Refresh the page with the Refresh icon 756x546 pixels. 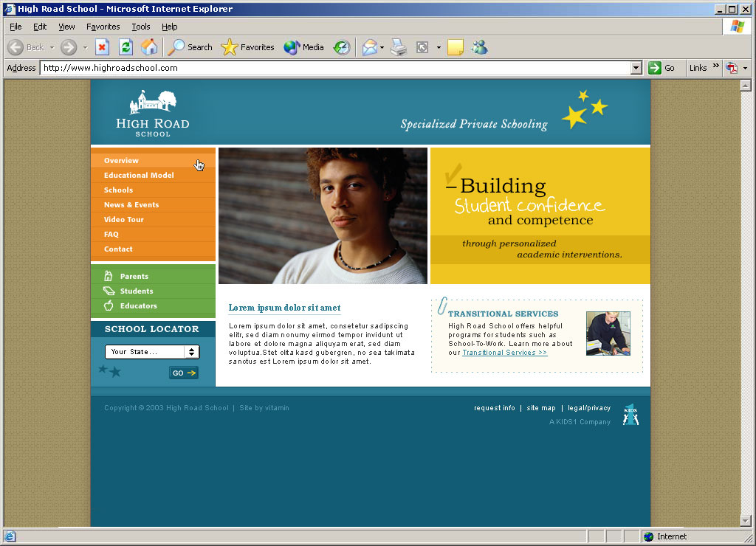[x=126, y=47]
